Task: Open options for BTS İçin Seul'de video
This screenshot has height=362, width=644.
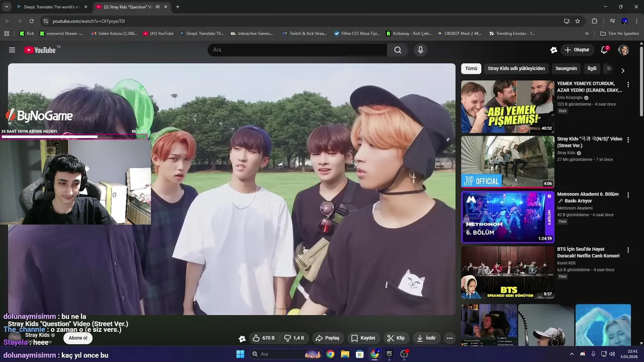Action: coord(628,250)
